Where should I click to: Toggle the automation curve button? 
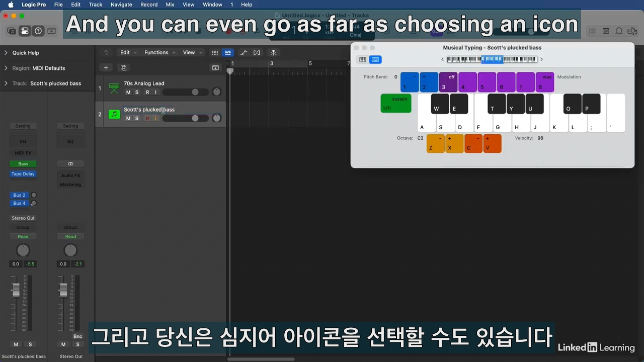pos(244,53)
